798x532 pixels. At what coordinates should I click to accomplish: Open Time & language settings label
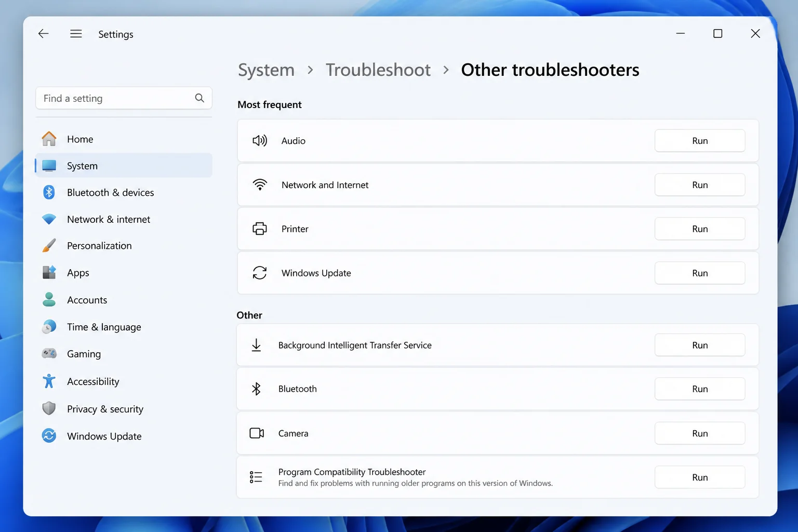pos(104,327)
